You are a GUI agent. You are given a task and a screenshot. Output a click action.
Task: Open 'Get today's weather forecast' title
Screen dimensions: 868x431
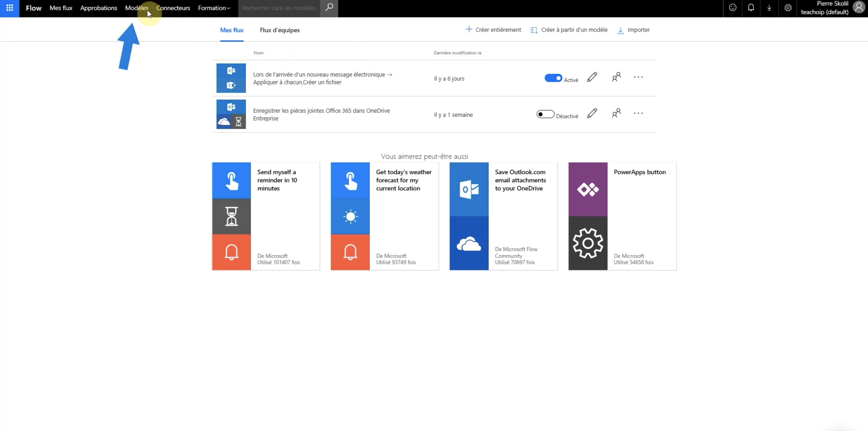(404, 180)
